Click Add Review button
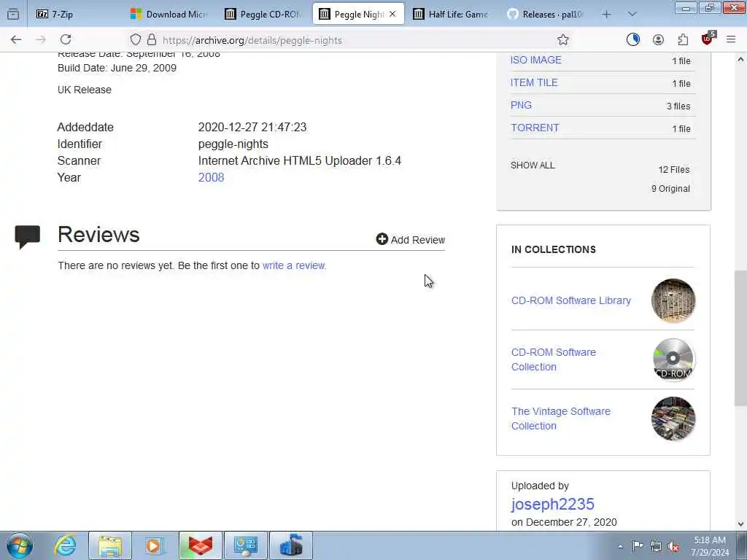The image size is (747, 560). 411,239
